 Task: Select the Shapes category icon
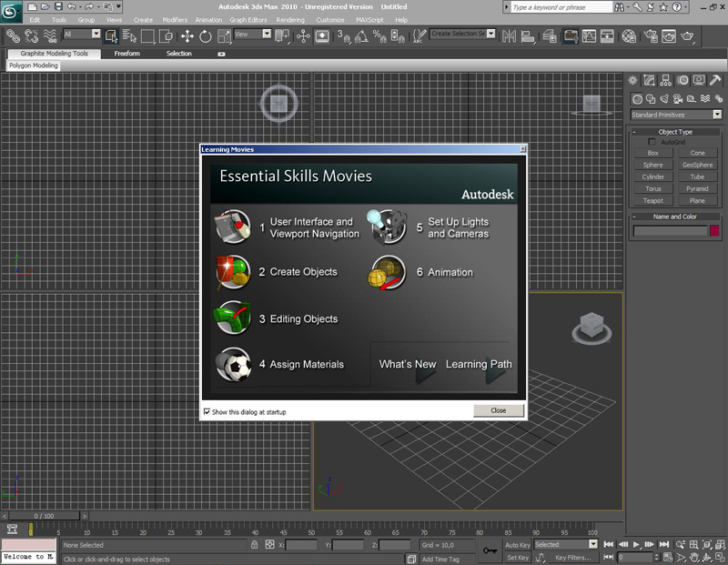pyautogui.click(x=651, y=99)
